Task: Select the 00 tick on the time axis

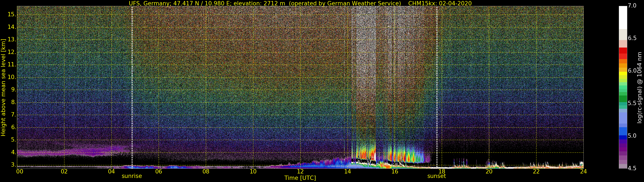Action: click(20, 172)
